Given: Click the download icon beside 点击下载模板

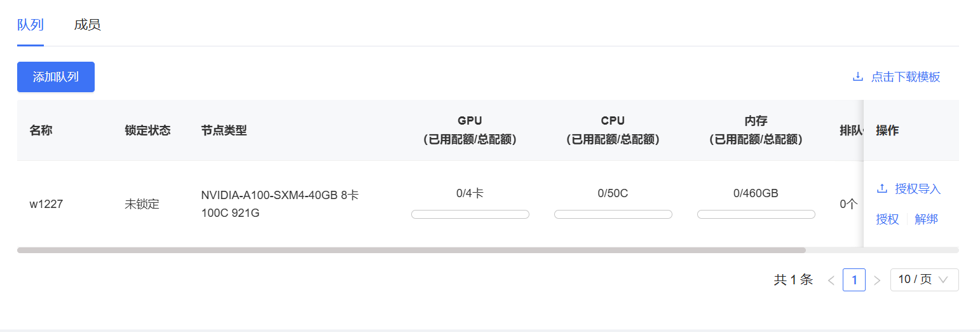Looking at the screenshot, I should [858, 77].
